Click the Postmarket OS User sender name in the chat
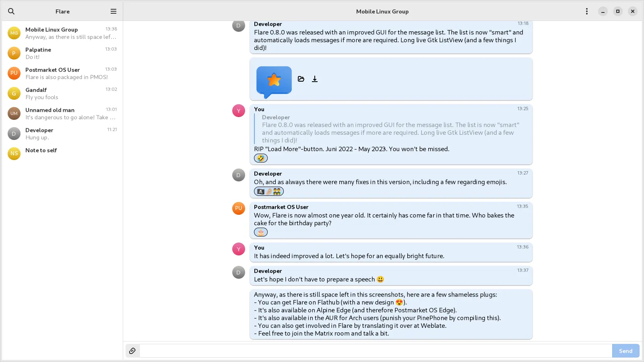Image resolution: width=644 pixels, height=362 pixels. pyautogui.click(x=281, y=207)
